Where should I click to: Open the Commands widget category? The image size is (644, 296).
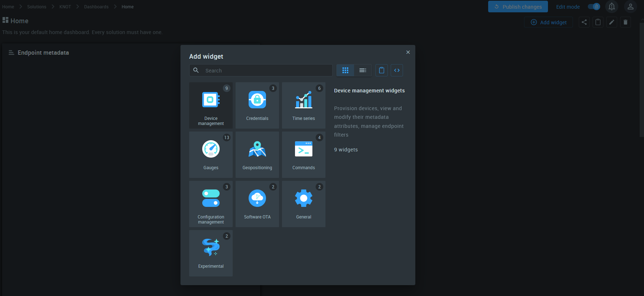303,155
